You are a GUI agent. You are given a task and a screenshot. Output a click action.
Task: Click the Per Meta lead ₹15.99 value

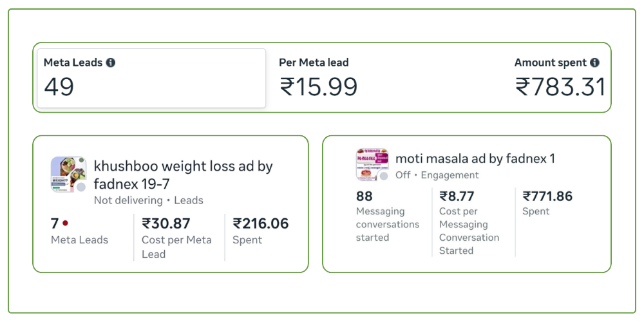pyautogui.click(x=319, y=86)
